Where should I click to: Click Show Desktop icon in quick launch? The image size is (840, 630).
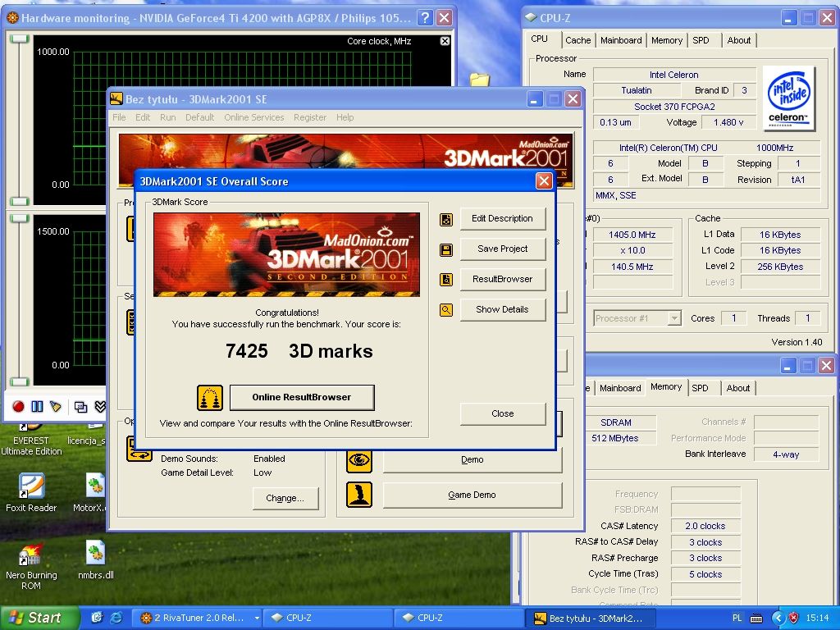pos(97,618)
